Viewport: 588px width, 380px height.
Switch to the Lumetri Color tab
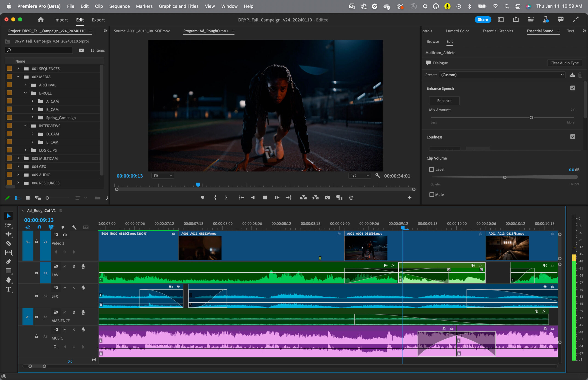[457, 31]
